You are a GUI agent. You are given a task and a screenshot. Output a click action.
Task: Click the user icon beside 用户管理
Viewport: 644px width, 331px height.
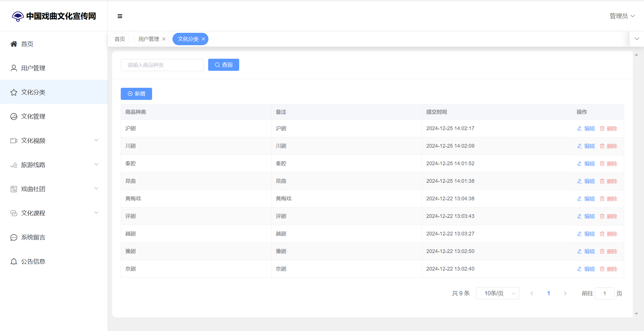click(14, 68)
